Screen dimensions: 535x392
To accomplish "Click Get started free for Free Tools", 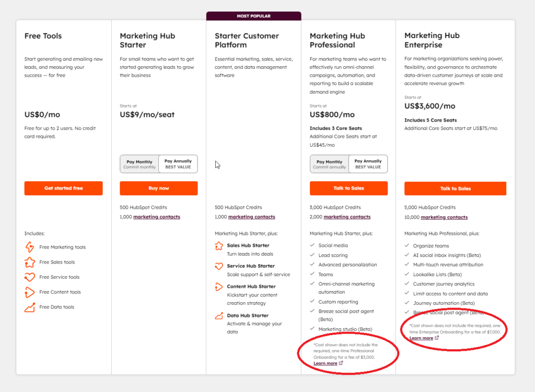I will tap(63, 188).
